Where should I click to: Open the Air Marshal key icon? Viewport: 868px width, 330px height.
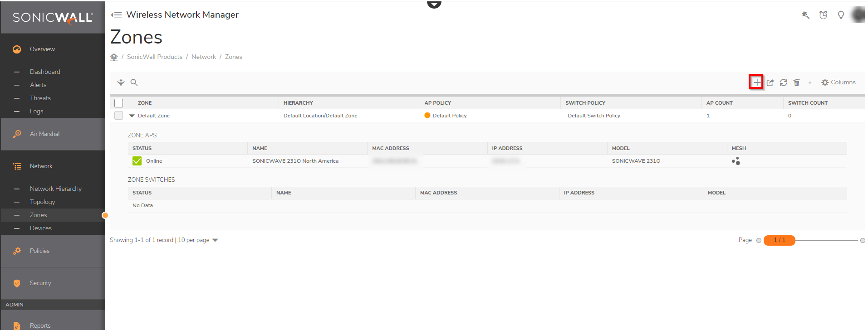pos(17,134)
